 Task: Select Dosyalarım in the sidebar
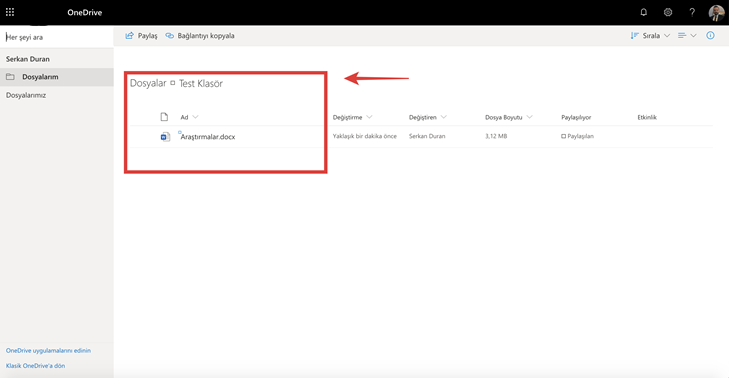point(57,77)
